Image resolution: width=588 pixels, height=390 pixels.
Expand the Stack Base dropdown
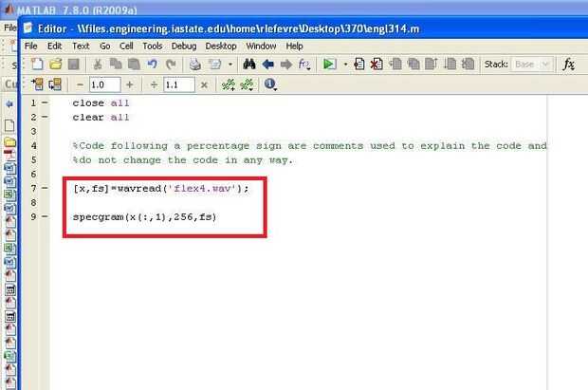point(532,65)
